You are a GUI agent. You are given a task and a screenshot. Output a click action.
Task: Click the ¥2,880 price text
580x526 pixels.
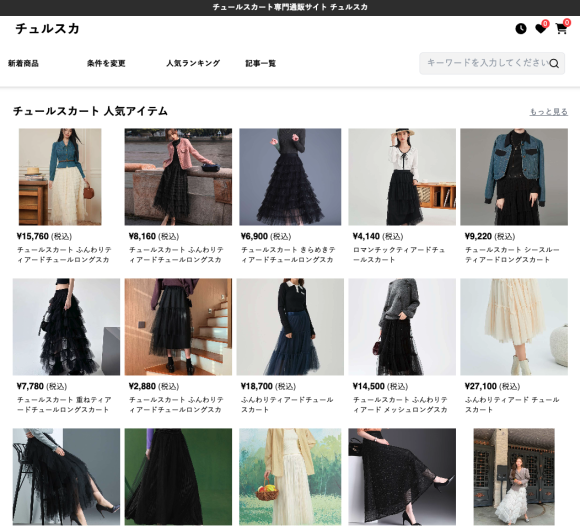pyautogui.click(x=154, y=387)
